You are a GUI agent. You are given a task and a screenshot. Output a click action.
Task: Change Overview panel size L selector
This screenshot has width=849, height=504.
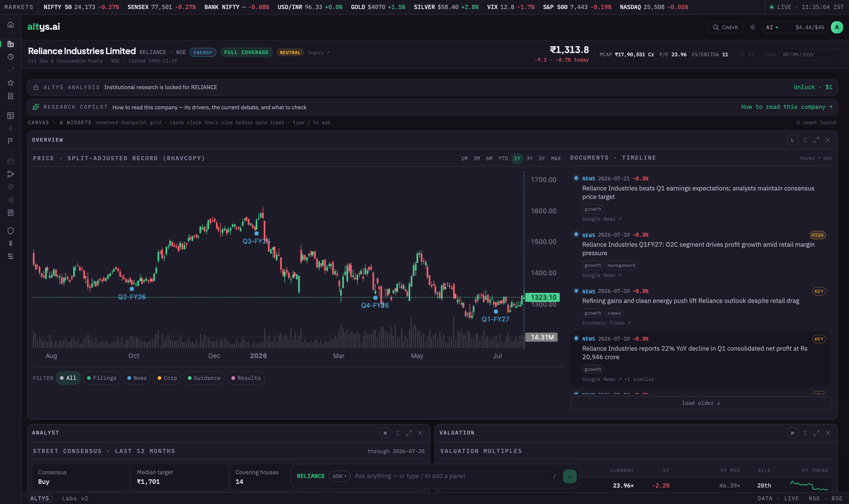[792, 140]
